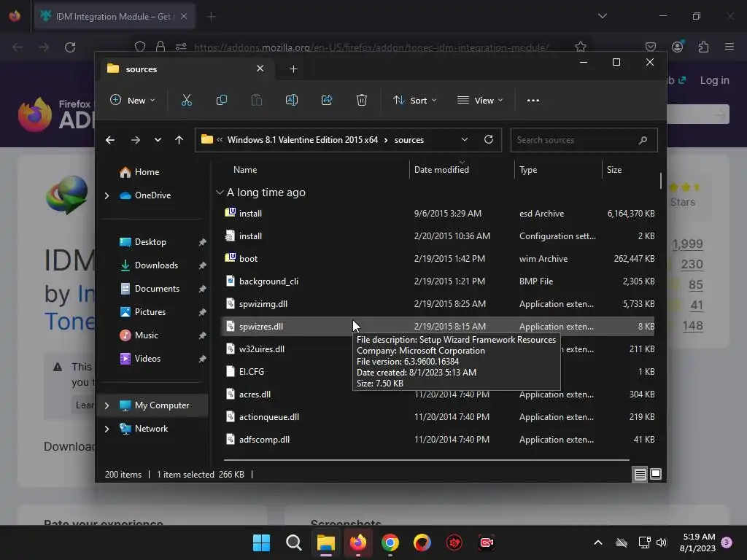Viewport: 747px width, 560px height.
Task: Click the Delete trash icon in Explorer toolbar
Action: coord(362,100)
